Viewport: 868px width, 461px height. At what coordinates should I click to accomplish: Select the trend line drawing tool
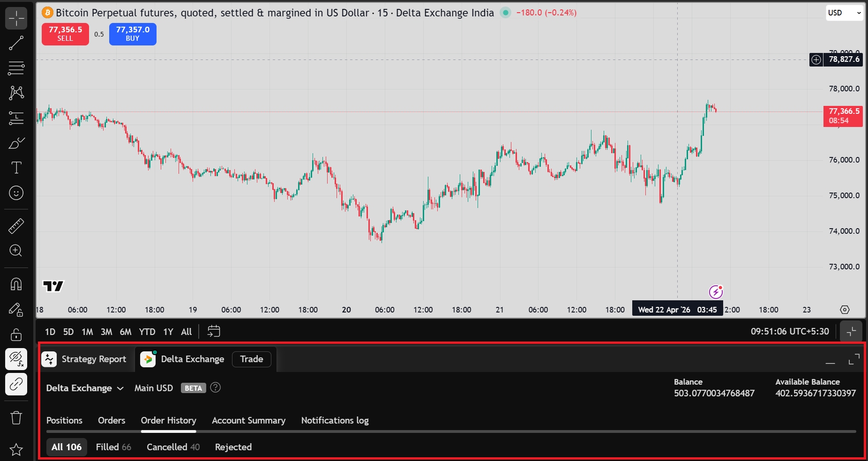[16, 43]
